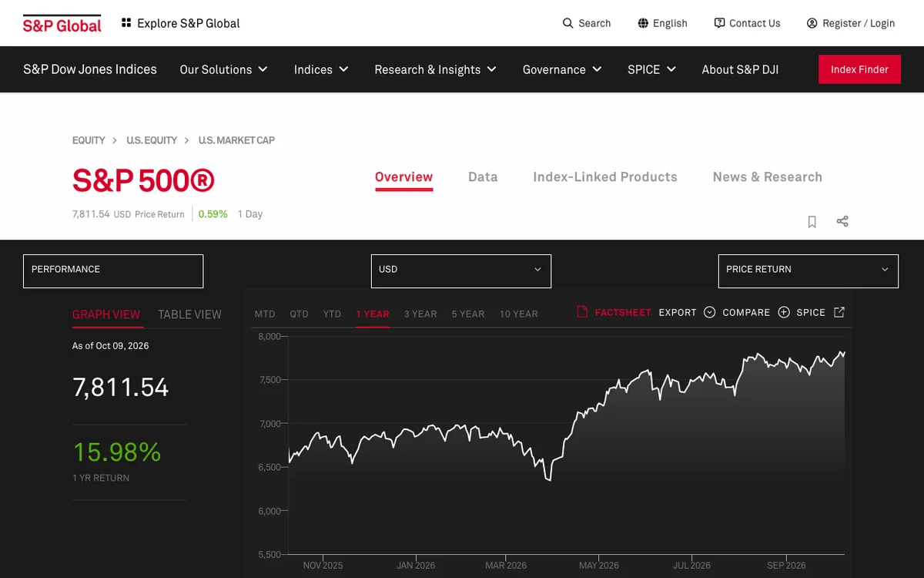Select the Graph View tab
This screenshot has width=924, height=578.
click(x=106, y=314)
